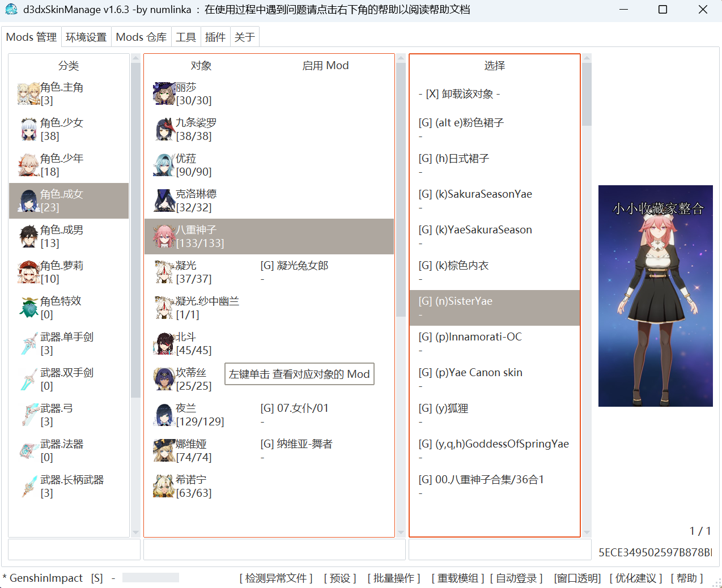Select the (k)SakuraSeasonYae mod
Screen dimensions: 722x588
pos(495,201)
